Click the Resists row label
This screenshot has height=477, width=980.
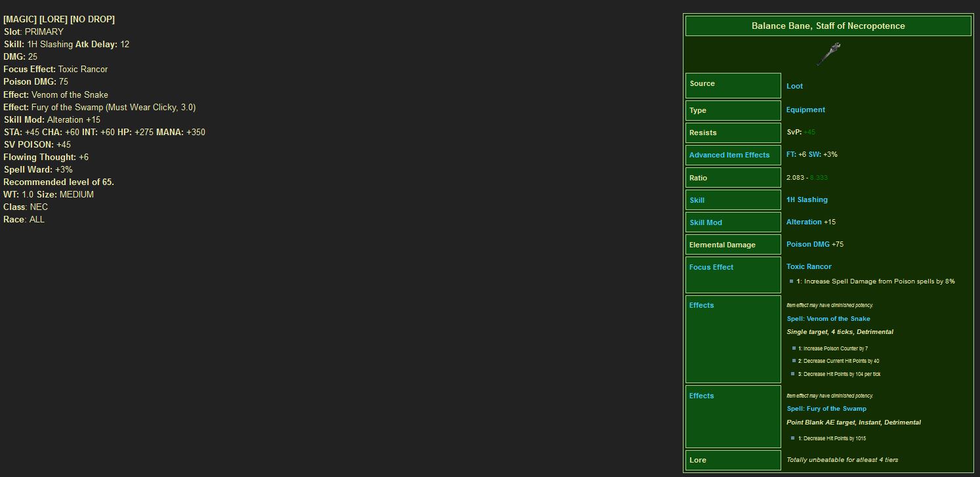click(x=703, y=133)
